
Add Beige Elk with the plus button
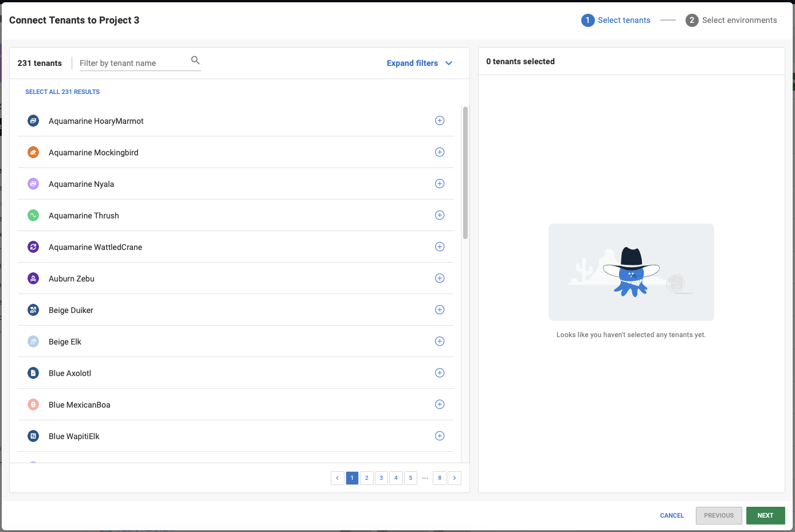point(440,341)
